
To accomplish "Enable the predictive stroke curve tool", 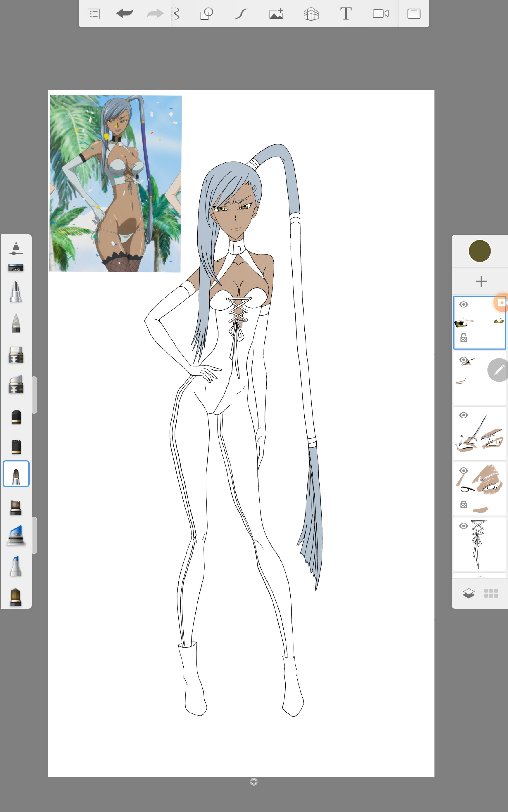I will click(x=241, y=14).
